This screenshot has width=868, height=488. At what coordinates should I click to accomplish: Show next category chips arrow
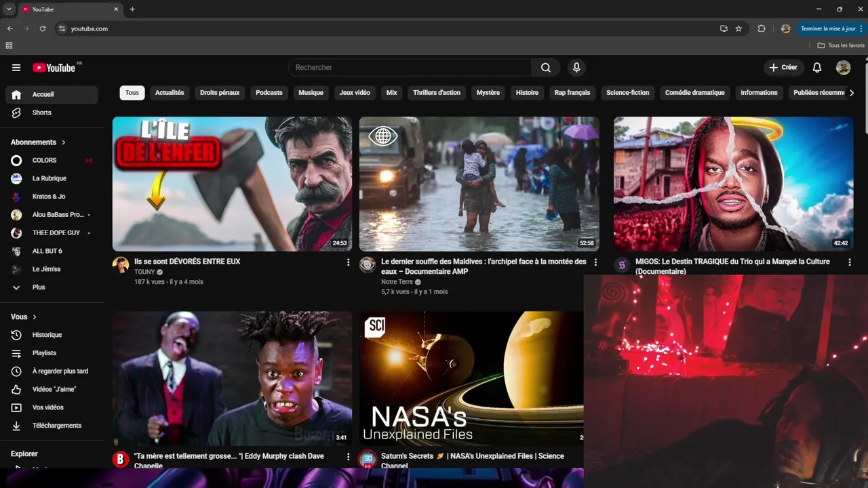tap(852, 93)
